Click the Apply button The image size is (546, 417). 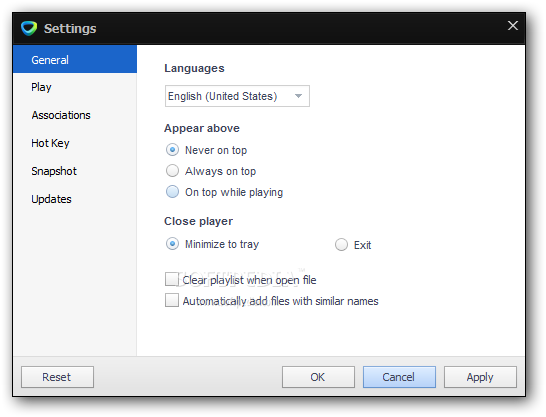pyautogui.click(x=480, y=377)
